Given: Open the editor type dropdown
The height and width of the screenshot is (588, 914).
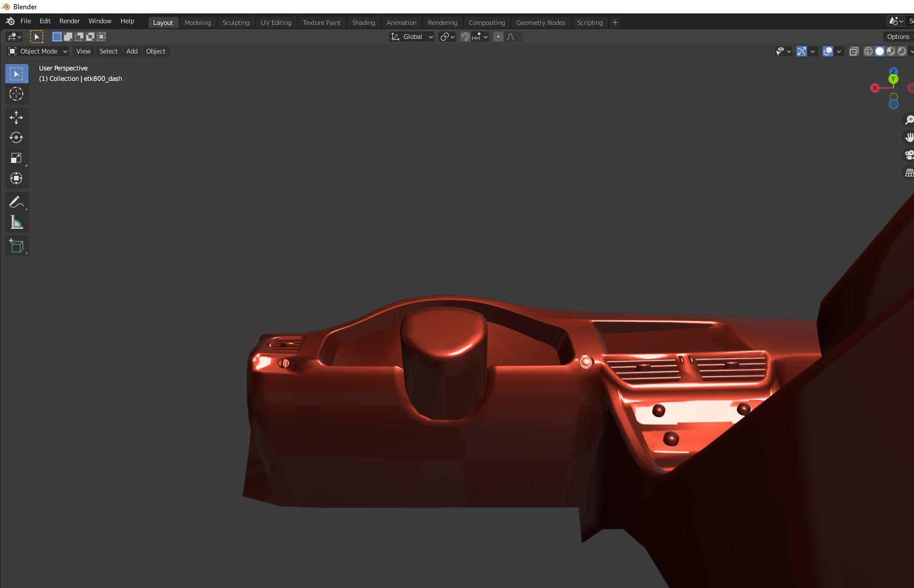Looking at the screenshot, I should click(14, 37).
